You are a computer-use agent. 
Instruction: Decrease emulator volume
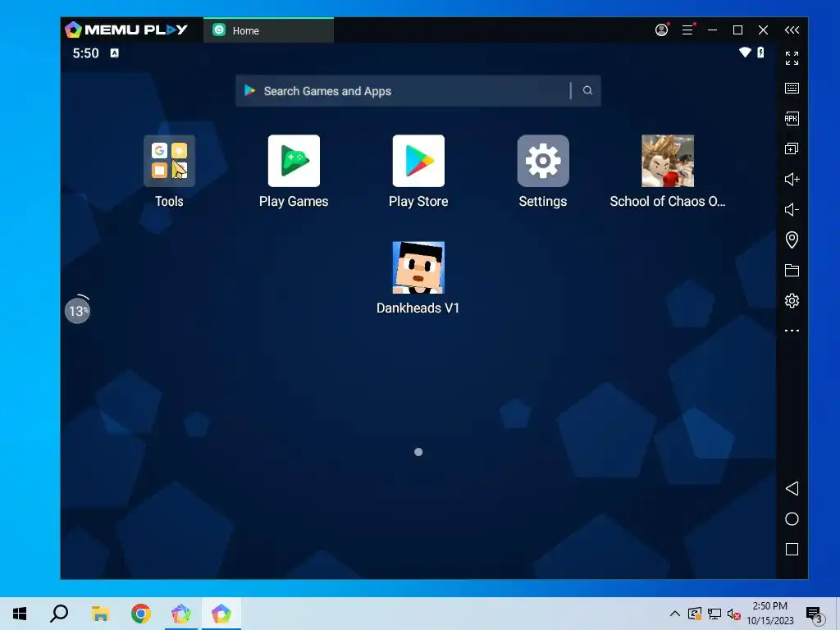792,209
